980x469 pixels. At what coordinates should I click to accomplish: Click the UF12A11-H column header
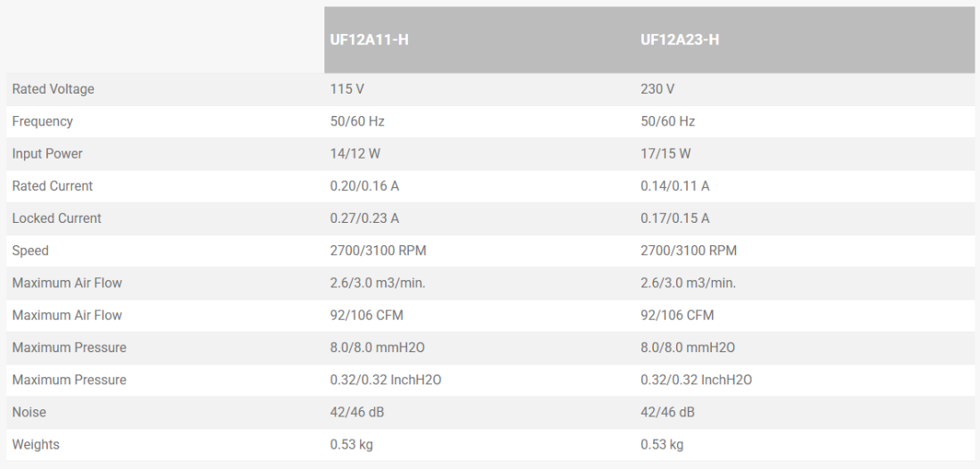[369, 40]
